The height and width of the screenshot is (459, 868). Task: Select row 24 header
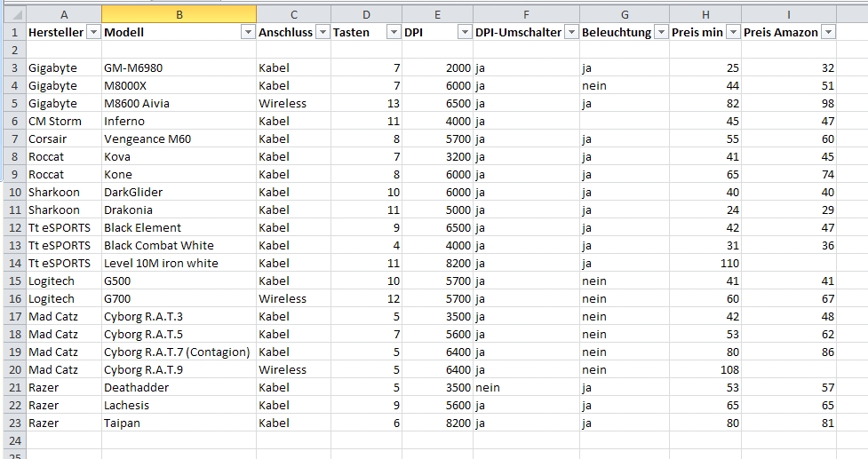coord(14,440)
